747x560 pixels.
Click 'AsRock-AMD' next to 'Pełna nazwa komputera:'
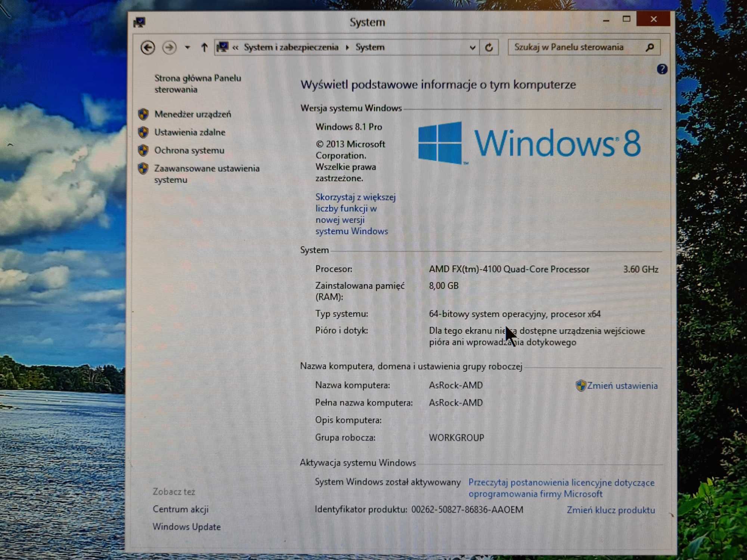click(x=456, y=403)
